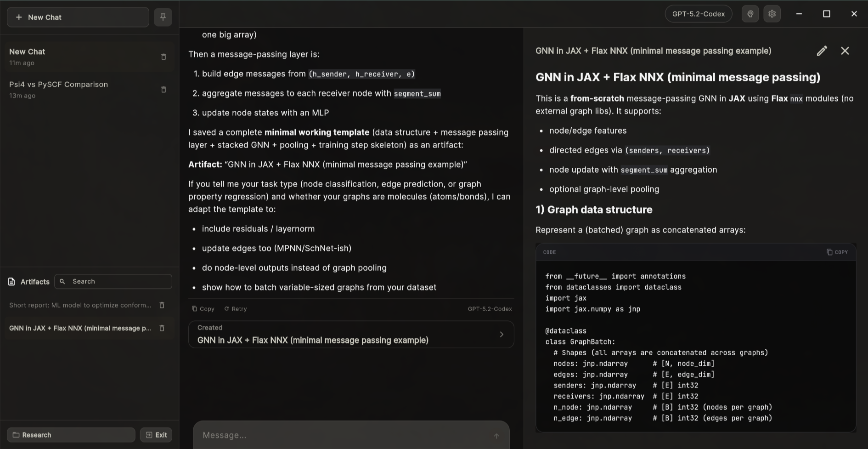Image resolution: width=868 pixels, height=449 pixels.
Task: Delete the New Chat conversation
Action: point(163,57)
